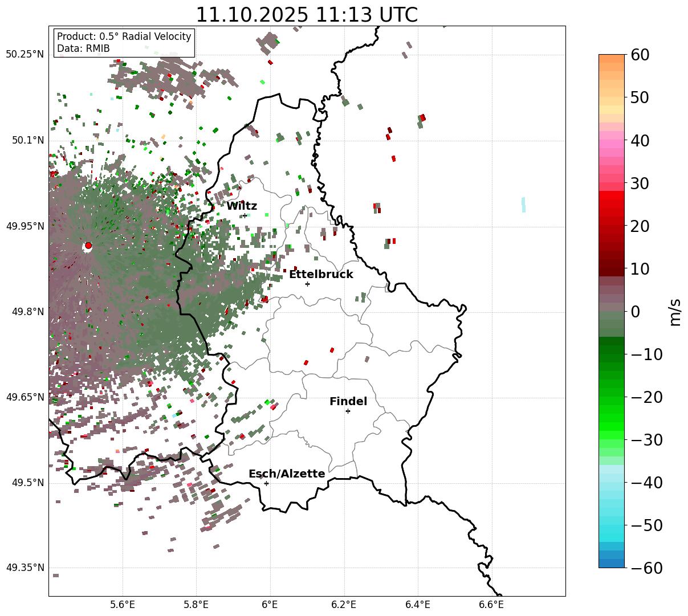Click the 20 tick label on colorbar
Viewport: 688px width, 616px height.
tap(641, 226)
